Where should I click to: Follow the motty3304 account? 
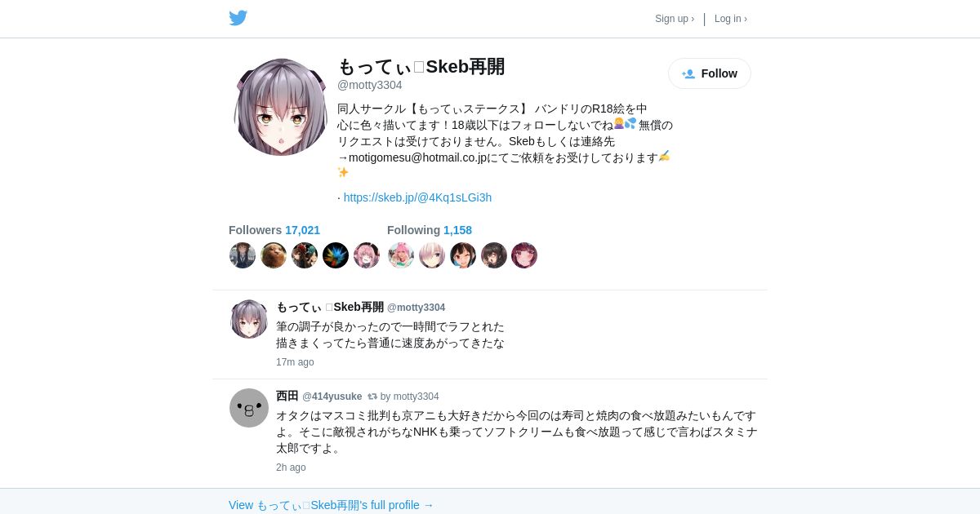[710, 73]
